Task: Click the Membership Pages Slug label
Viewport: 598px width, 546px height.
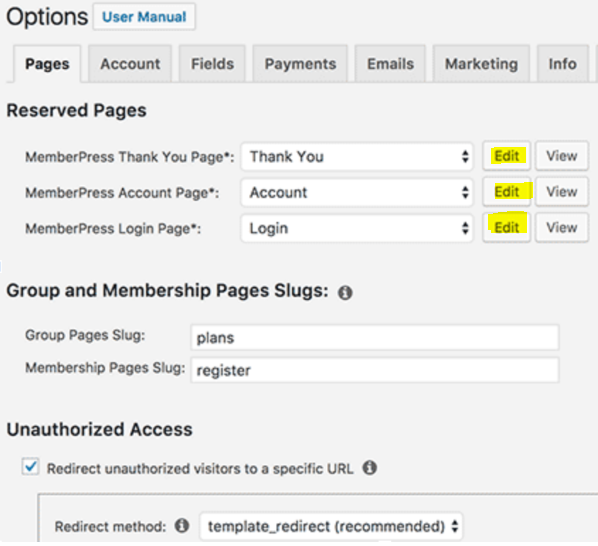Action: [x=105, y=368]
